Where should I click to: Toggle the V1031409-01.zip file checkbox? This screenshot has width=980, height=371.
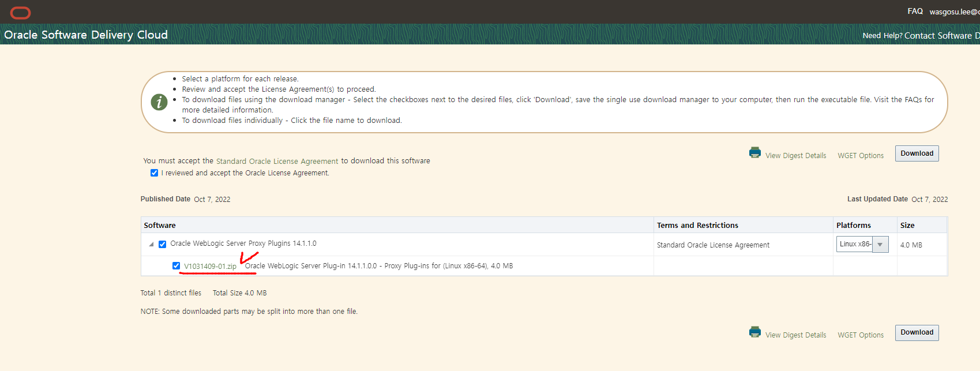coord(176,266)
